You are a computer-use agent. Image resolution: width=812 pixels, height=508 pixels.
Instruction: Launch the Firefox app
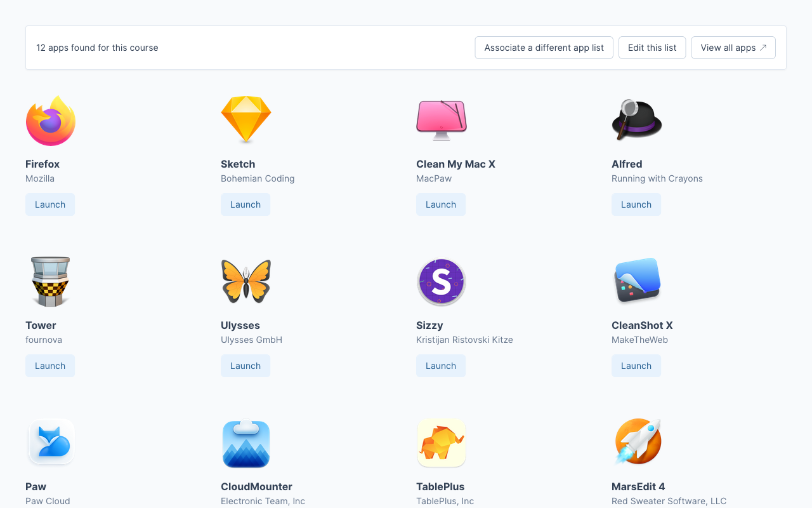click(50, 204)
